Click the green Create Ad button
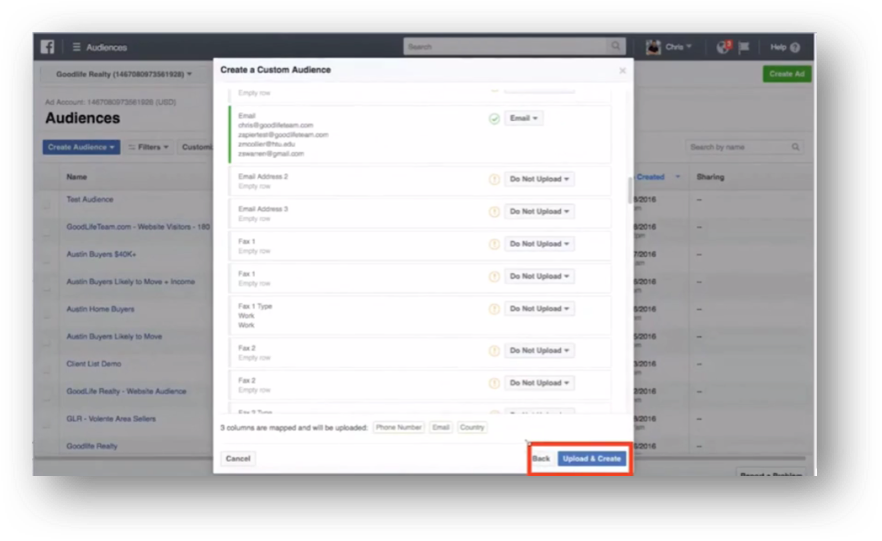The width and height of the screenshot is (882, 541). (786, 74)
